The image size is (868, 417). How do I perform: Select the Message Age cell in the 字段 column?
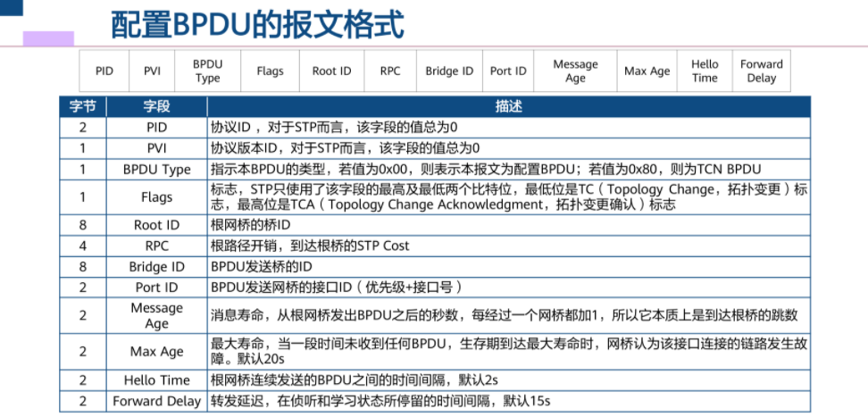[156, 316]
